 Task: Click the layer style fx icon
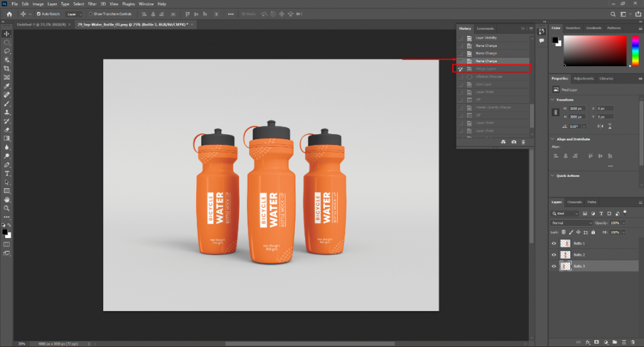pyautogui.click(x=588, y=342)
